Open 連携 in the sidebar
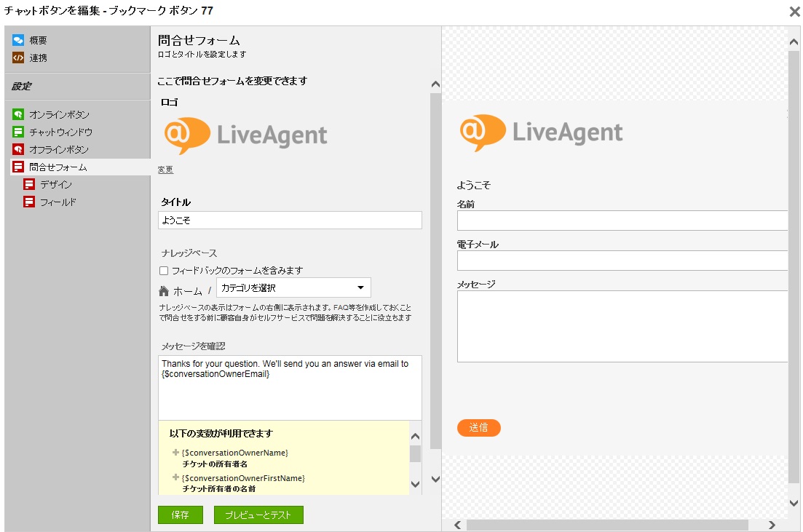 tap(38, 58)
